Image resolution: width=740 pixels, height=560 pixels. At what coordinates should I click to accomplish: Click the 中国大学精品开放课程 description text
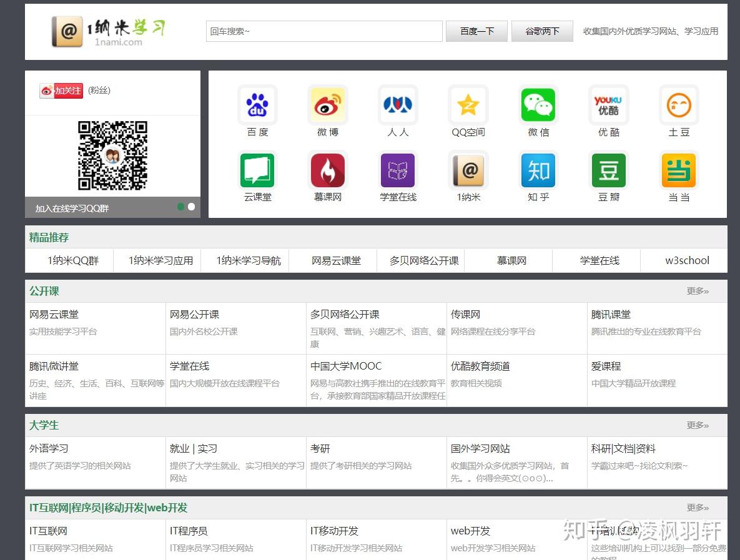click(x=634, y=383)
